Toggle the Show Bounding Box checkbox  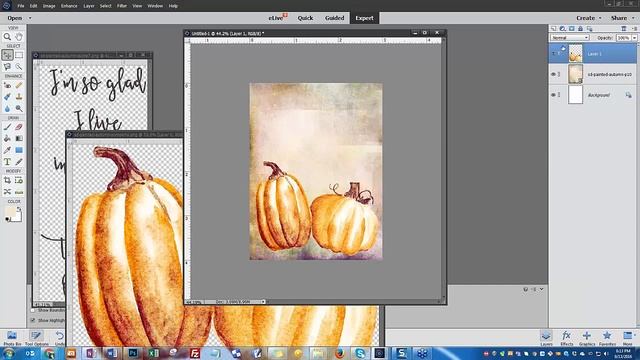(33, 311)
